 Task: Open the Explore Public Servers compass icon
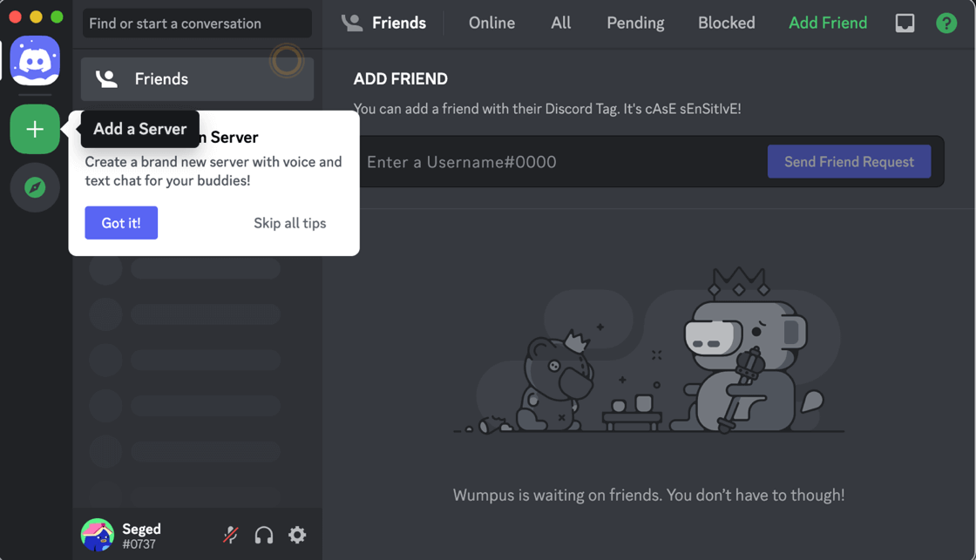pyautogui.click(x=35, y=187)
